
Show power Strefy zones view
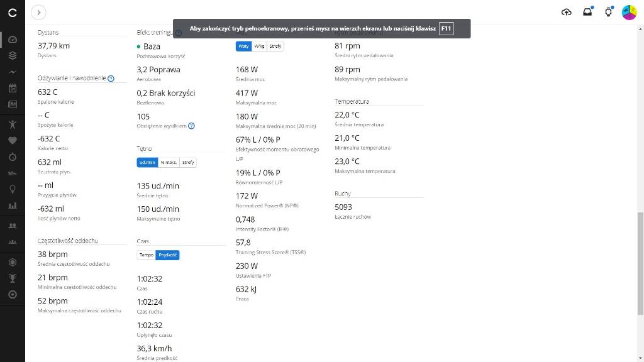275,47
